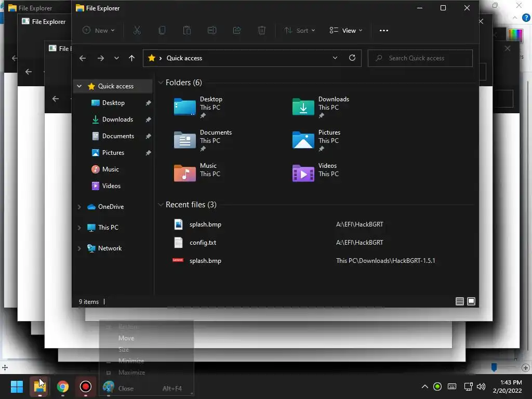Click Windows Start button on taskbar

(x=17, y=387)
